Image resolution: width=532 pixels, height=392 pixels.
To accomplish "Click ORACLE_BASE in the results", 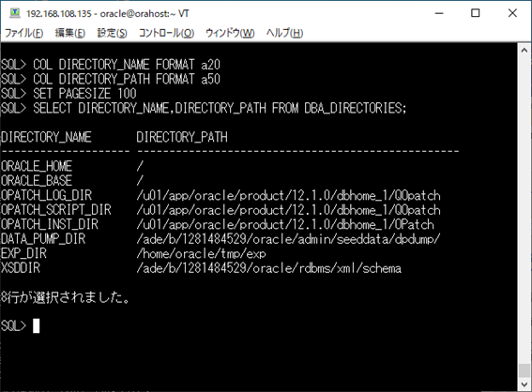I will [x=37, y=180].
